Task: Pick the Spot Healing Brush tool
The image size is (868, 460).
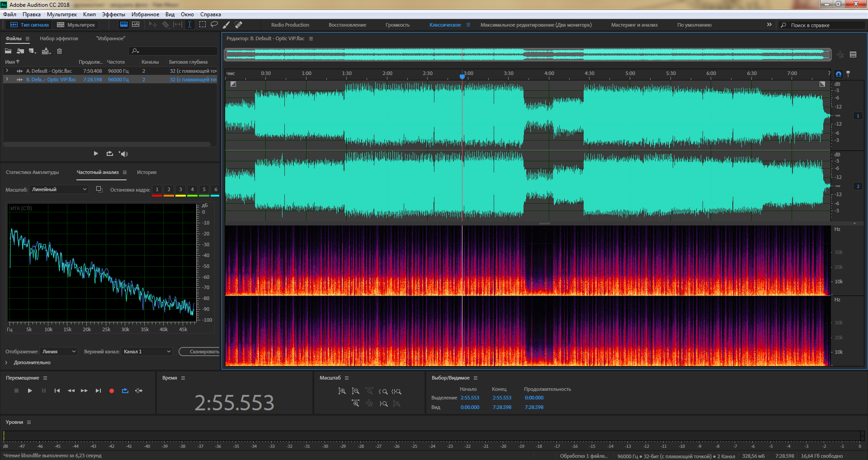Action: [239, 25]
